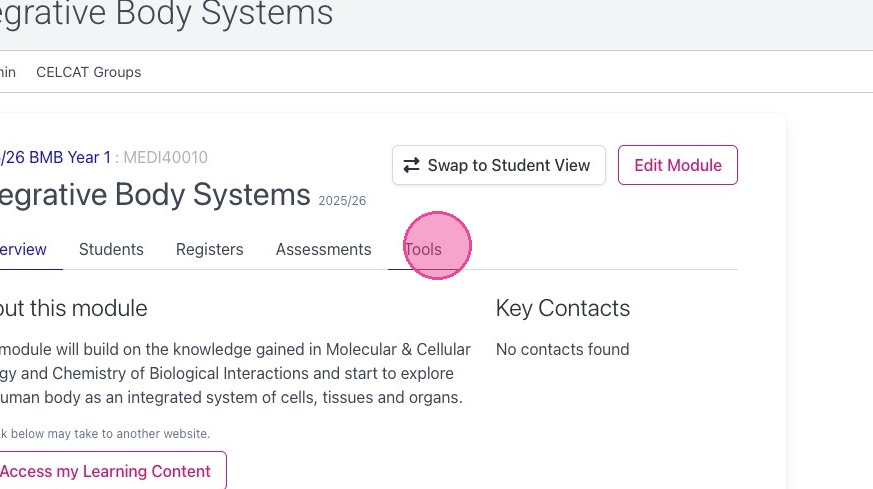Image resolution: width=873 pixels, height=489 pixels.
Task: Click the Admin navigation item
Action: click(7, 72)
